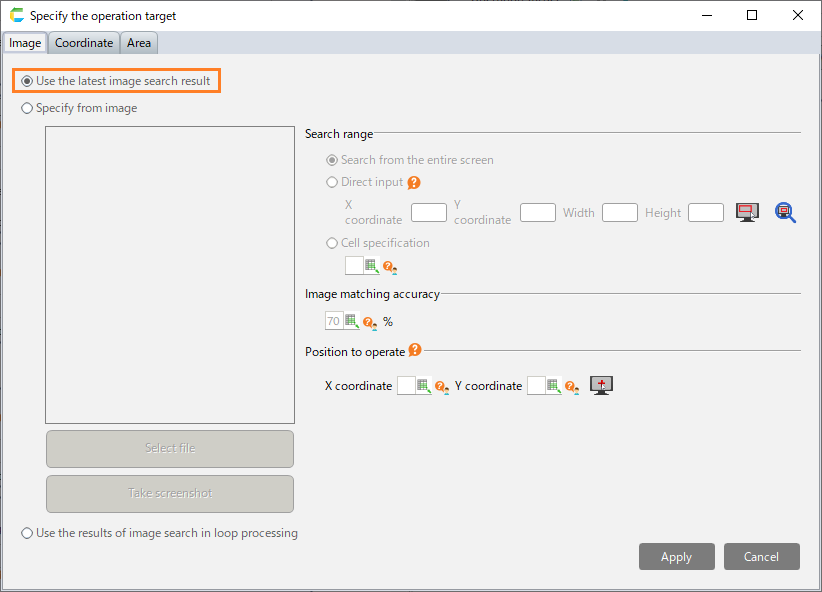The image size is (822, 592).
Task: Switch to the Coordinate tab
Action: coord(84,43)
